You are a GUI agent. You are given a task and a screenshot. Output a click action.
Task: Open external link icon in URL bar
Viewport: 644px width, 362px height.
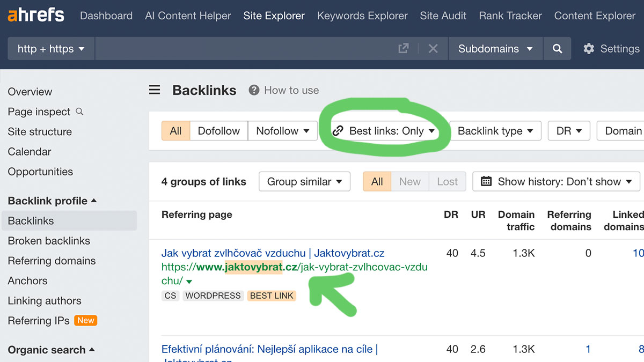tap(404, 49)
